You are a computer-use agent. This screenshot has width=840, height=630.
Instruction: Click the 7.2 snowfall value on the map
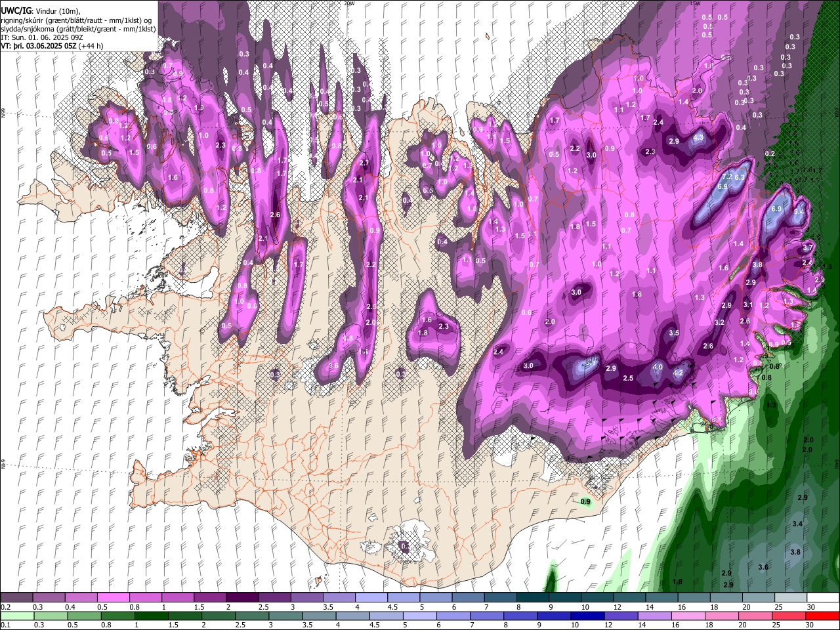(727, 177)
